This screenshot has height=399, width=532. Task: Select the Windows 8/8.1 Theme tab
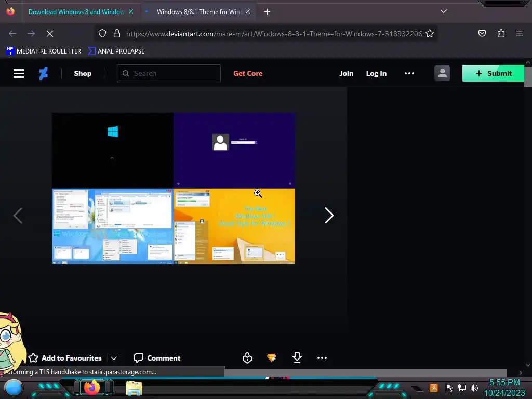[x=199, y=12]
